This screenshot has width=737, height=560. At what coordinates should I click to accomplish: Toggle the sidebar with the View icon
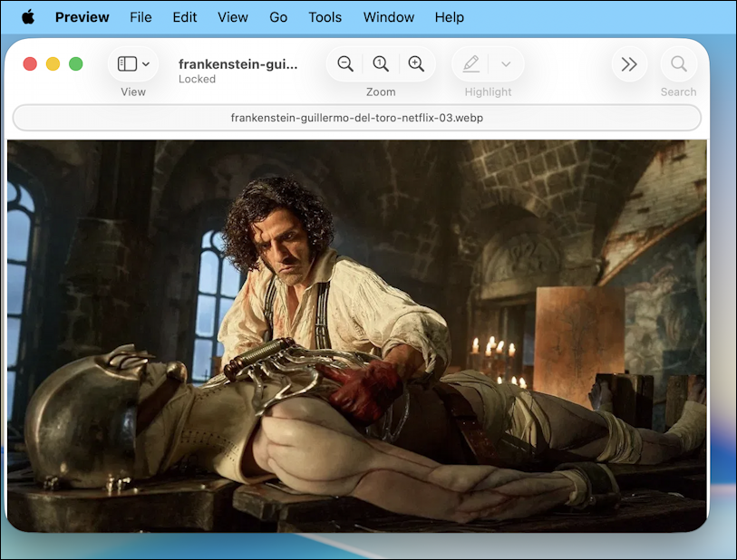(128, 63)
